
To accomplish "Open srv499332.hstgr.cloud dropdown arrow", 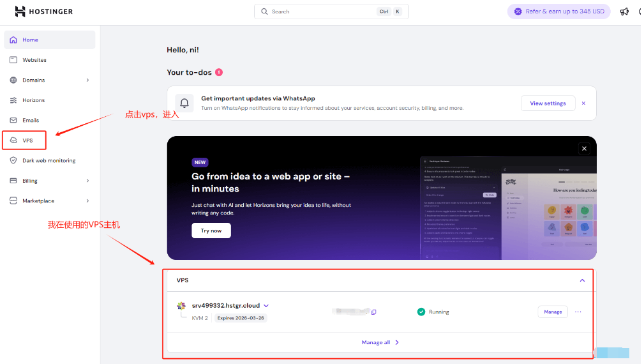I will coord(266,306).
